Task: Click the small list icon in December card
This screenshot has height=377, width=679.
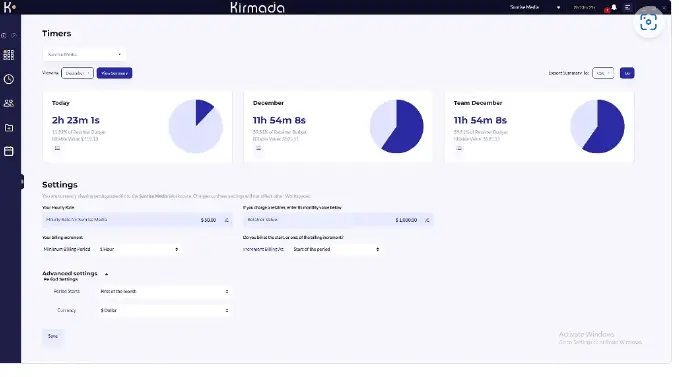Action: pos(259,148)
